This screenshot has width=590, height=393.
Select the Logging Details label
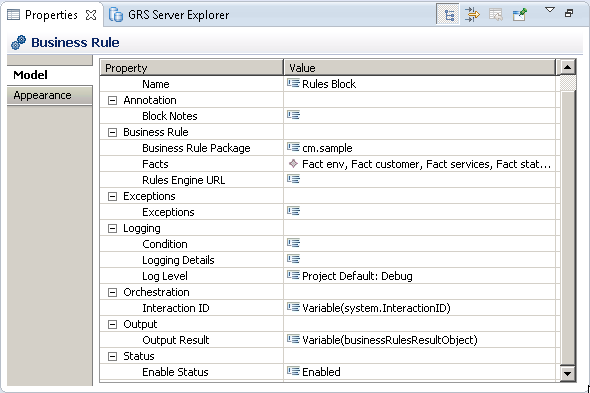click(178, 260)
